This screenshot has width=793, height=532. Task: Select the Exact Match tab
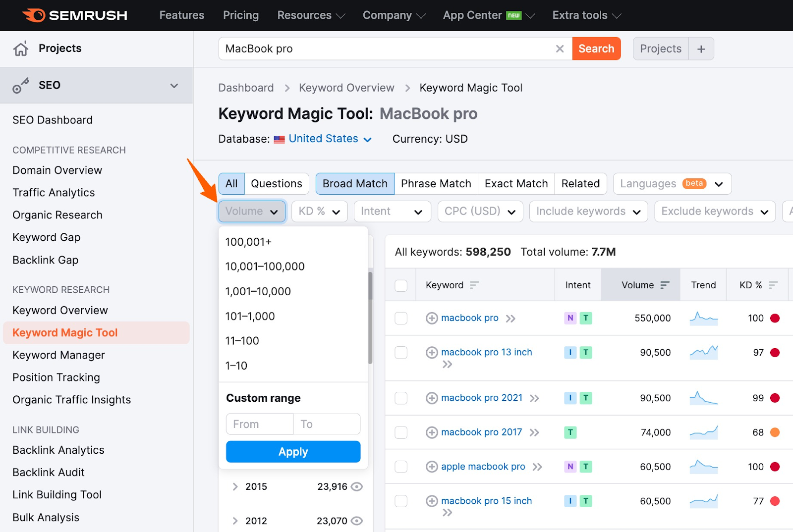pyautogui.click(x=516, y=184)
